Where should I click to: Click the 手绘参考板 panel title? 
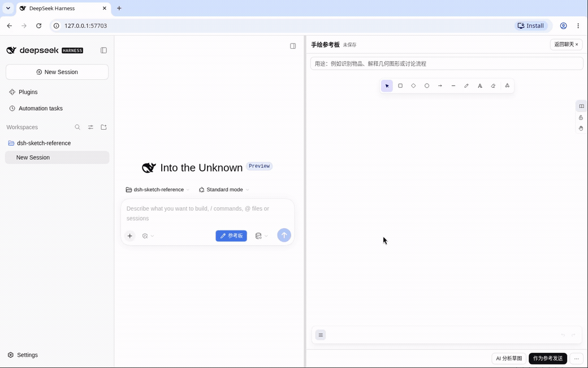point(325,45)
